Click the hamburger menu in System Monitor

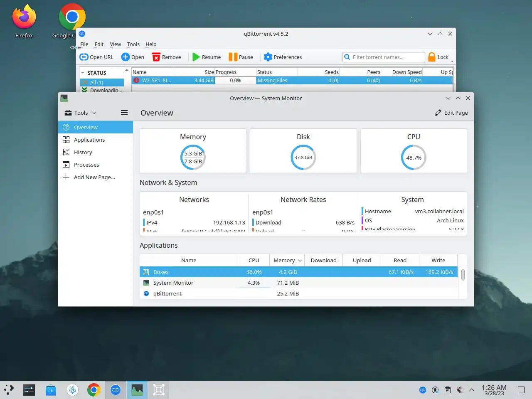point(124,113)
